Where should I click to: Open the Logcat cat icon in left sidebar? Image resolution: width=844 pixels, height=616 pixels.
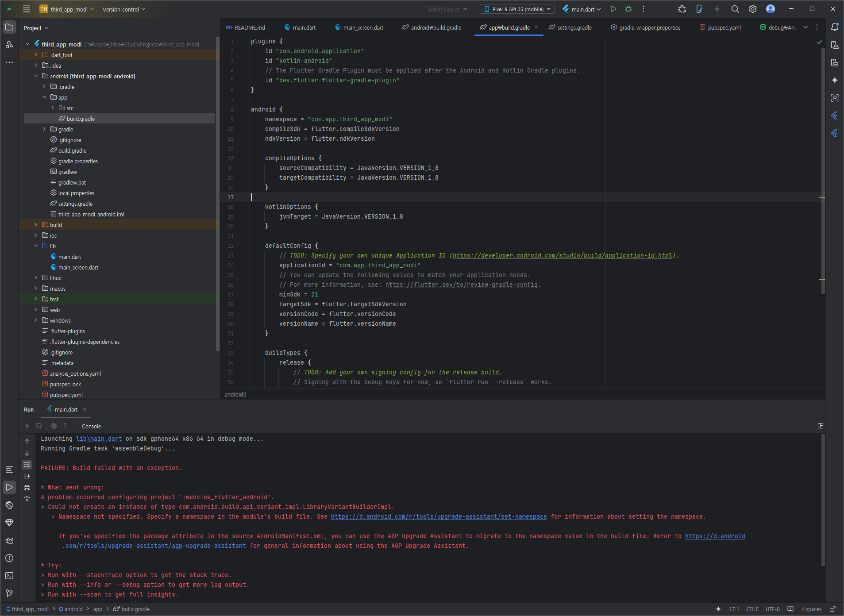(9, 540)
